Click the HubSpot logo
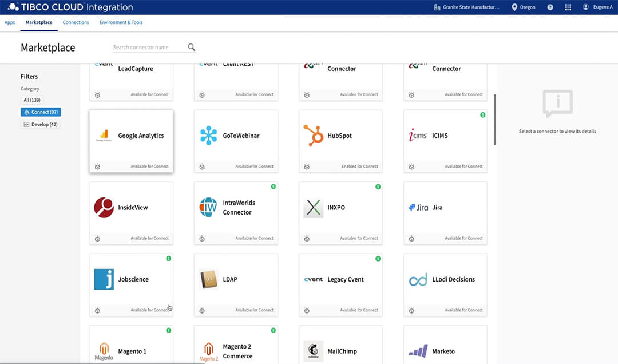This screenshot has width=618, height=364. pos(314,135)
